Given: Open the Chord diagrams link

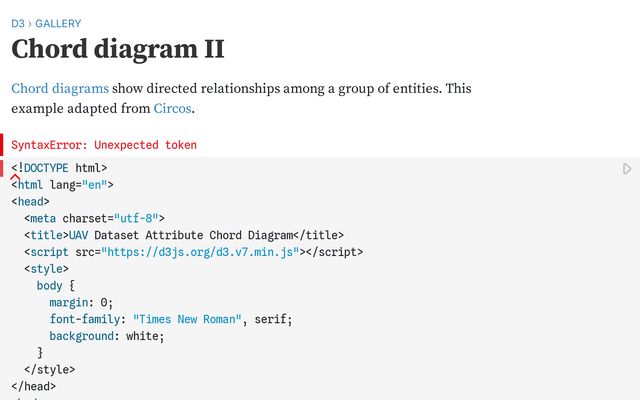Looking at the screenshot, I should (x=60, y=88).
